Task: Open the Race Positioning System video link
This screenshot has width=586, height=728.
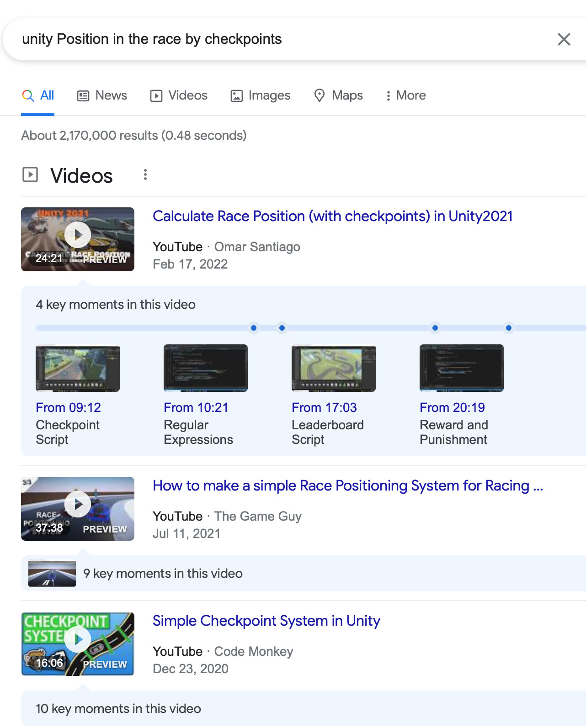Action: click(348, 485)
